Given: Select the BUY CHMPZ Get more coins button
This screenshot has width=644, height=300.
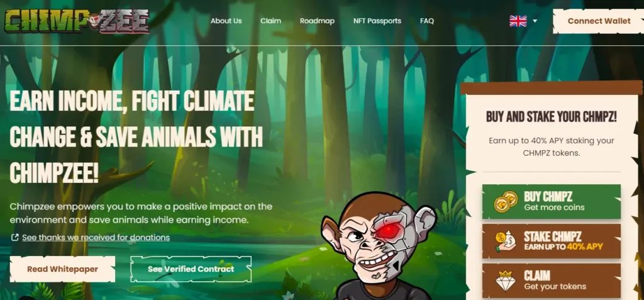Looking at the screenshot, I should tap(551, 201).
